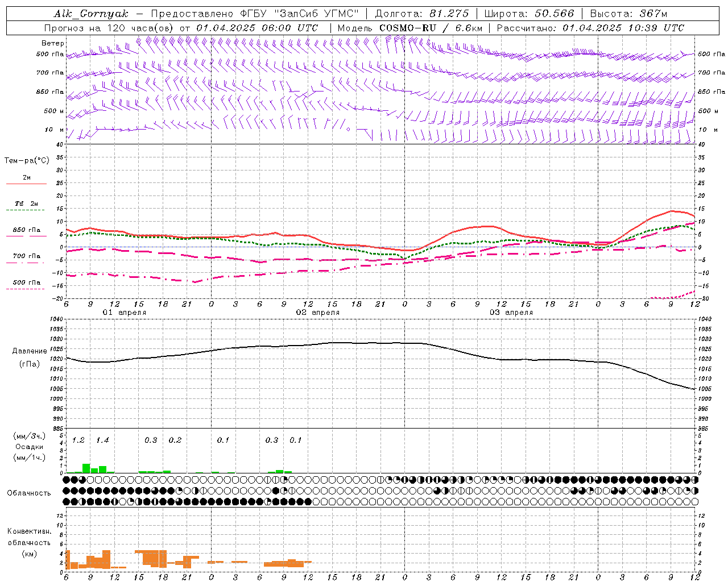This screenshot has width=728, height=582.
Task: Click the 'Высота: 367м' header field
Action: pos(628,14)
